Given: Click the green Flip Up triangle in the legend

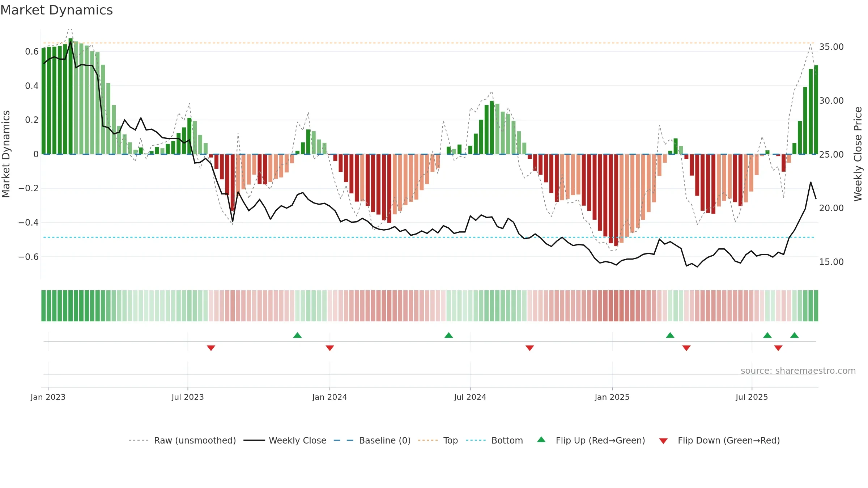Looking at the screenshot, I should [x=541, y=440].
